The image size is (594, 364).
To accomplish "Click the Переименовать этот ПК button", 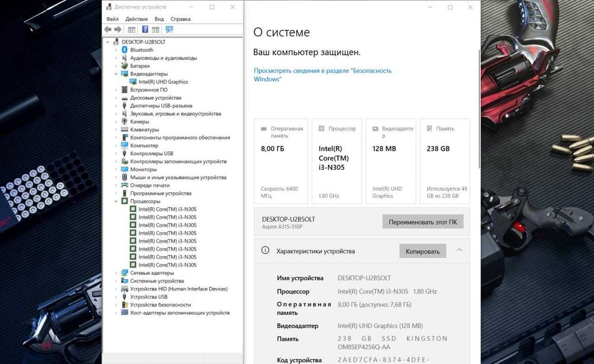I will (x=423, y=222).
